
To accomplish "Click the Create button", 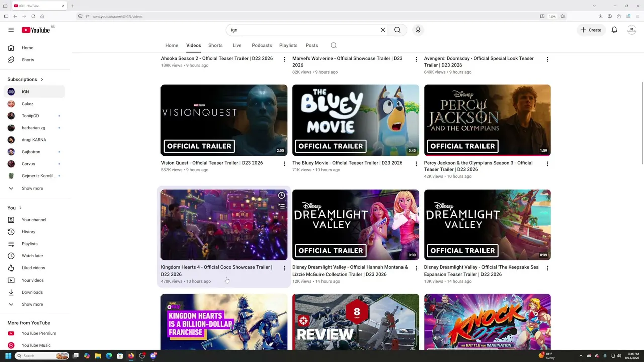I will click(x=591, y=30).
